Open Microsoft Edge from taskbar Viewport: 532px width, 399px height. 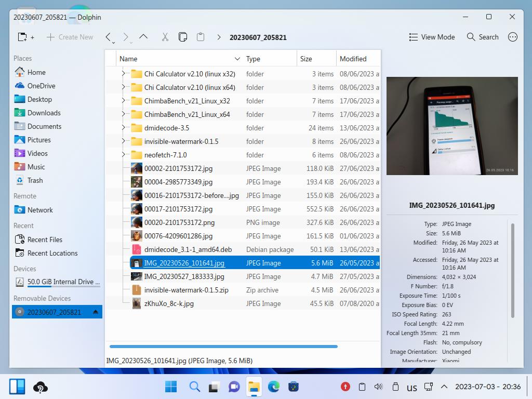pos(274,387)
